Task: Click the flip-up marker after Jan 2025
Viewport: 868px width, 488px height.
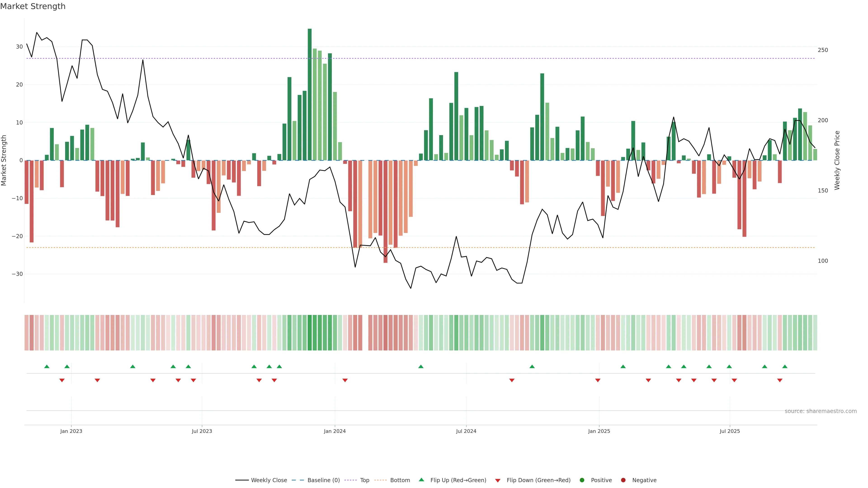Action: pos(623,366)
